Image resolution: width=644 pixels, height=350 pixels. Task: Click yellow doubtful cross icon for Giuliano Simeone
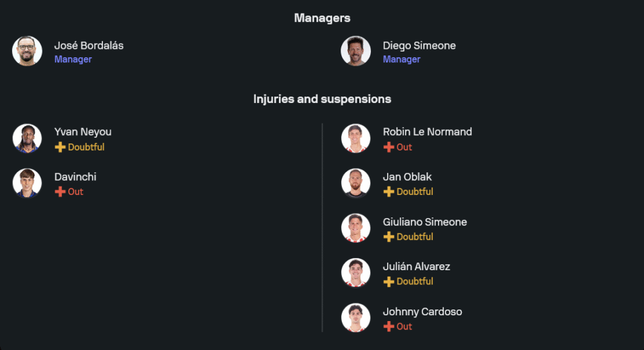pyautogui.click(x=388, y=237)
